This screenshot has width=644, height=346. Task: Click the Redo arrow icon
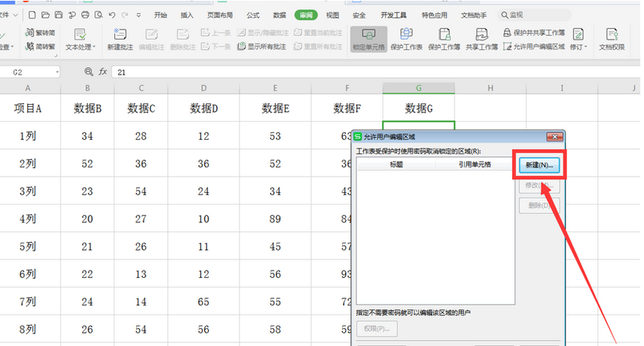125,15
